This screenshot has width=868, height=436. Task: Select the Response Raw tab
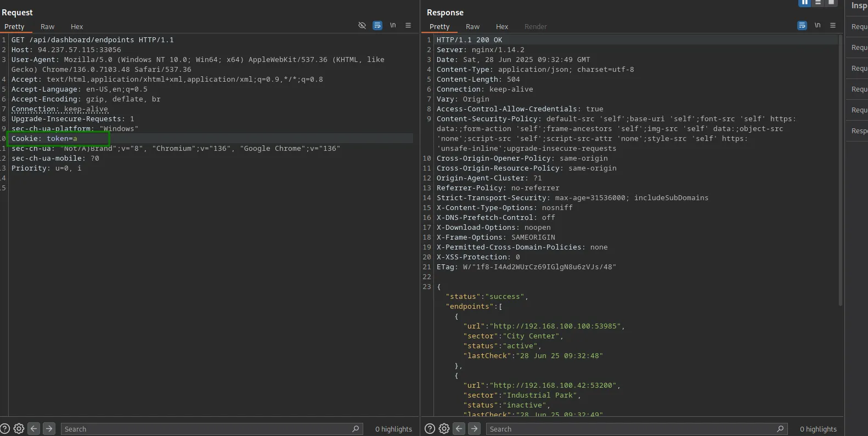coord(472,26)
